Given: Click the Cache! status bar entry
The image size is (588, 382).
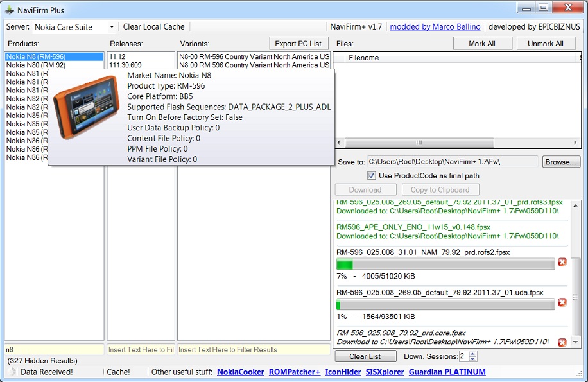Looking at the screenshot, I should 119,372.
